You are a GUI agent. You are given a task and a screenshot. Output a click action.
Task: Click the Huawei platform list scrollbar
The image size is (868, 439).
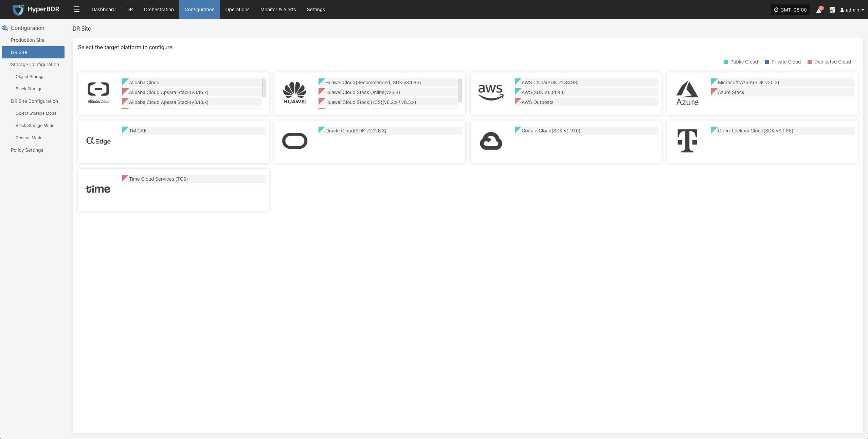click(x=460, y=90)
